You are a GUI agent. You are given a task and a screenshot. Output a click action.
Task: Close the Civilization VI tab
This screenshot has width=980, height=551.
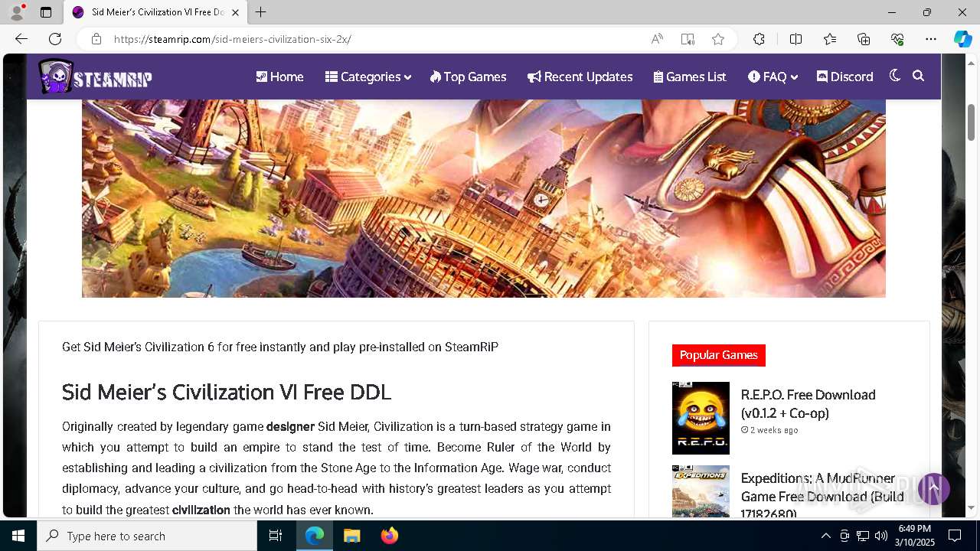[235, 12]
